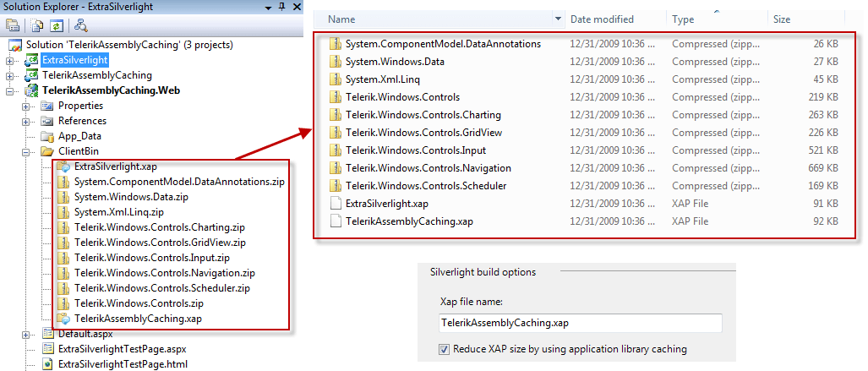
Task: Click the Xap file name input field
Action: tap(580, 323)
